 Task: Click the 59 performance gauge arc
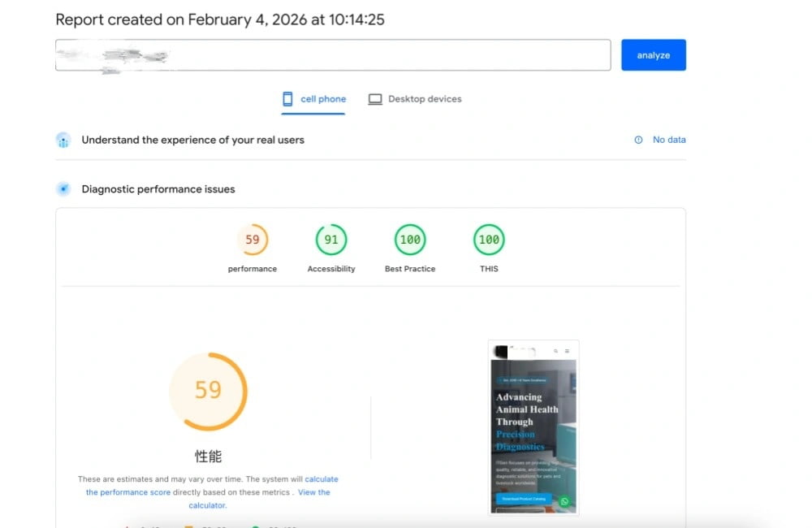pos(208,391)
